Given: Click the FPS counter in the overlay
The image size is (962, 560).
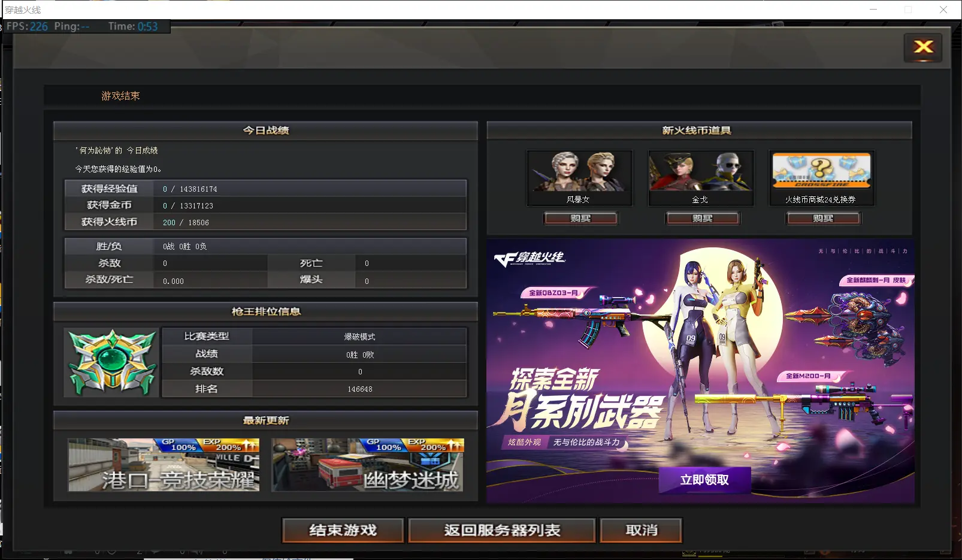Looking at the screenshot, I should (27, 26).
